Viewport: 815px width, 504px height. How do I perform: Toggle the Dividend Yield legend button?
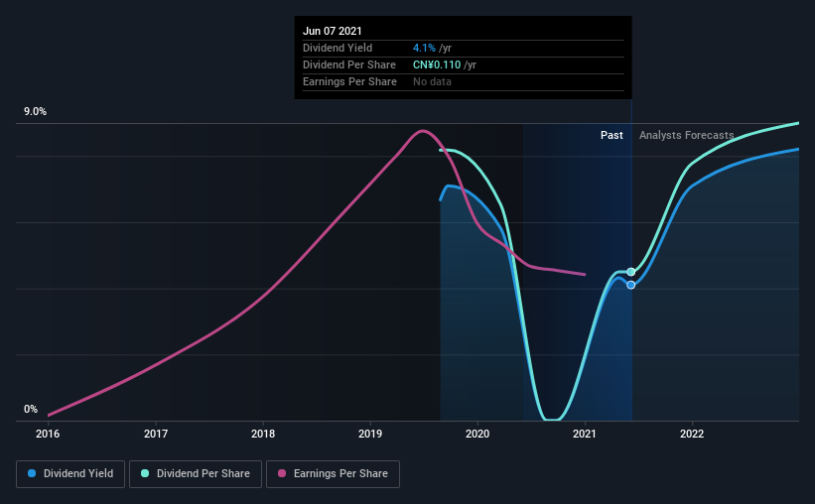click(x=70, y=474)
